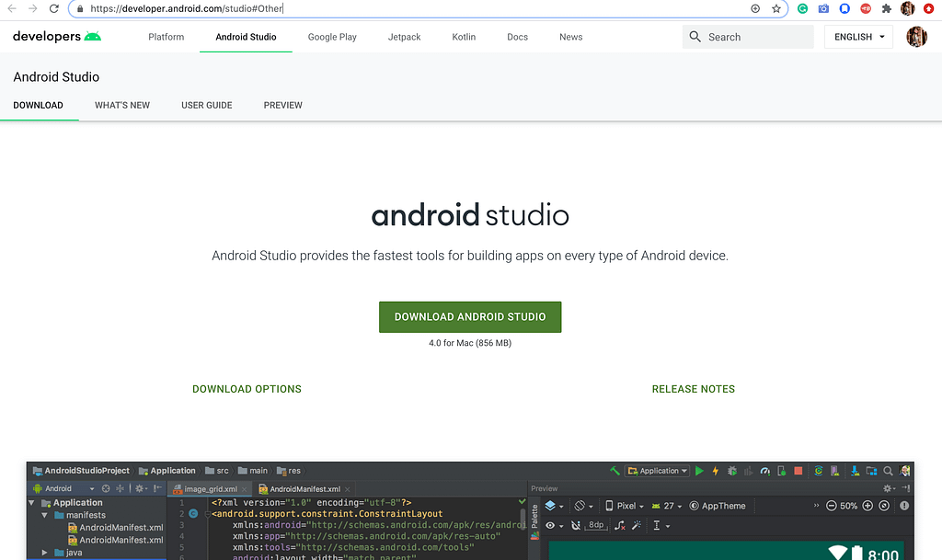
Task: Open the account avatar beside ENGLISH
Action: [917, 37]
